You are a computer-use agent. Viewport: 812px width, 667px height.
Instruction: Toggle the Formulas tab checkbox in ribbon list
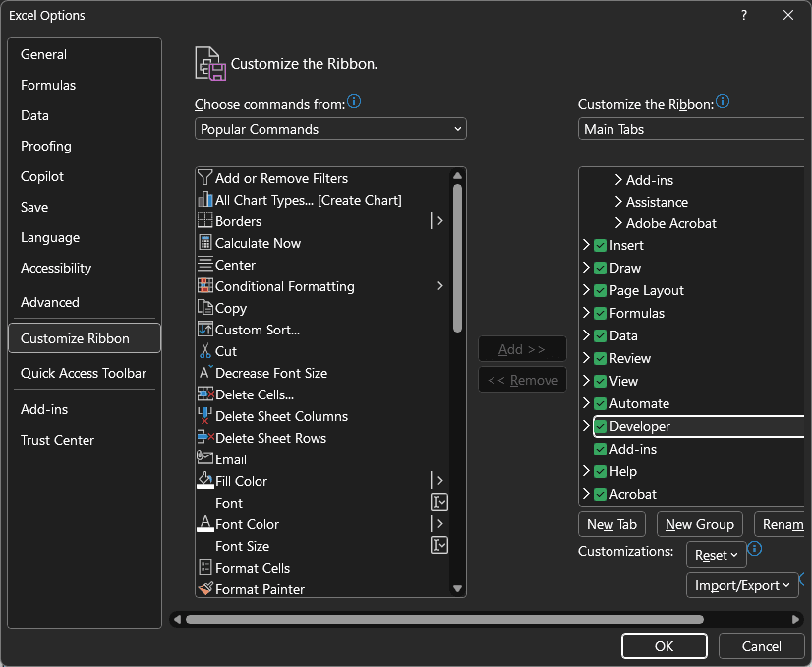tap(601, 313)
